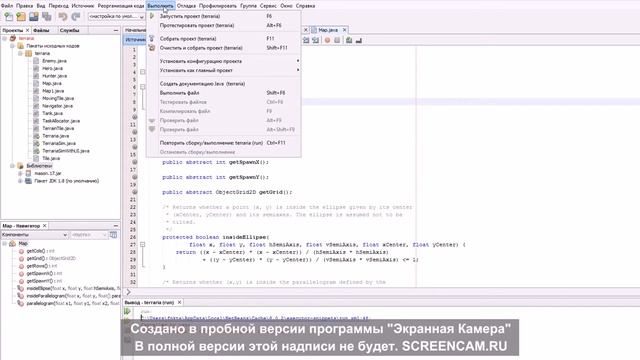
Task: Collapse the Библиотеки node
Action: [x=12, y=166]
